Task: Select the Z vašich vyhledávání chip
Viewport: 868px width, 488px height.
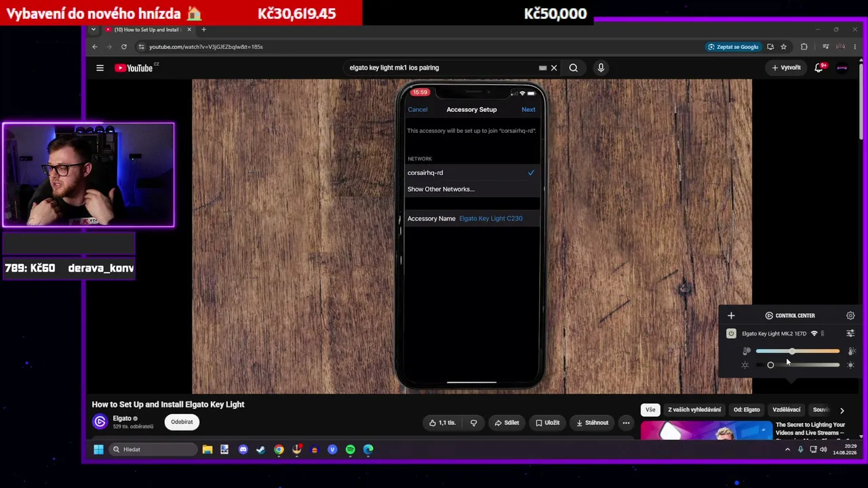Action: [x=694, y=409]
